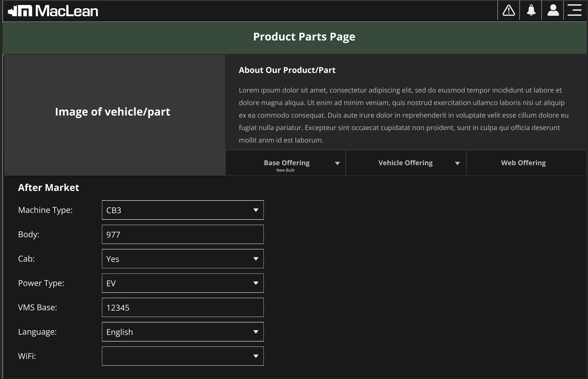The height and width of the screenshot is (379, 588).
Task: Select the Base Offering tab labeled New Built
Action: tap(287, 163)
